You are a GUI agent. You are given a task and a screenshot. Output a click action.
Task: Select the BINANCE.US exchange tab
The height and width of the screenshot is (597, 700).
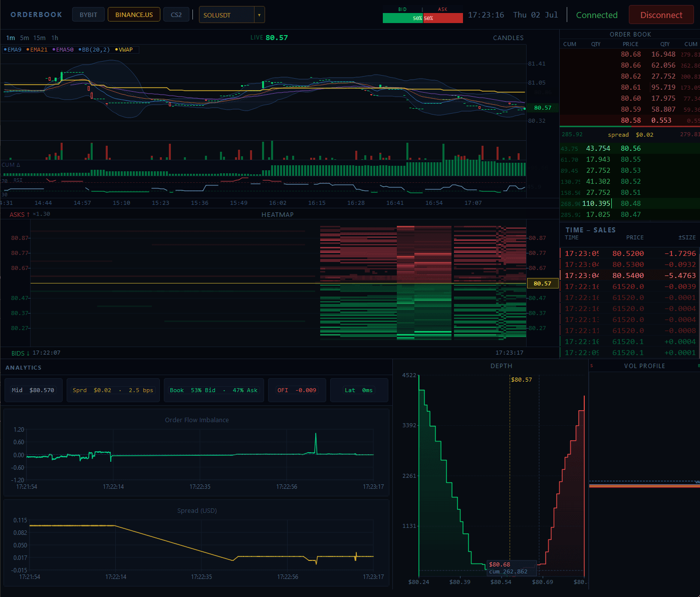point(134,15)
